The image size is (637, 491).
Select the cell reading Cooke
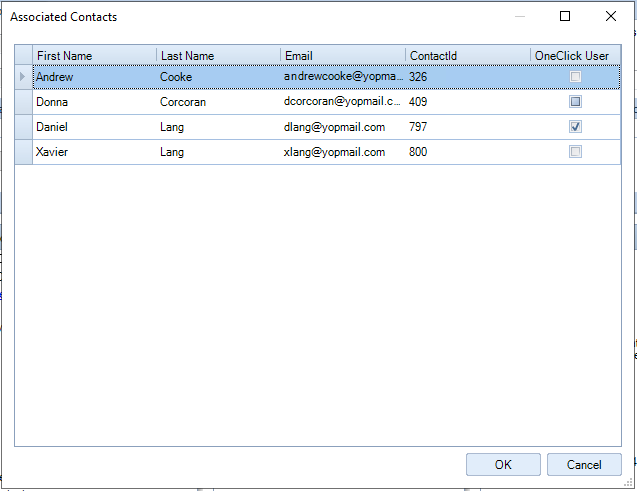tap(219, 77)
